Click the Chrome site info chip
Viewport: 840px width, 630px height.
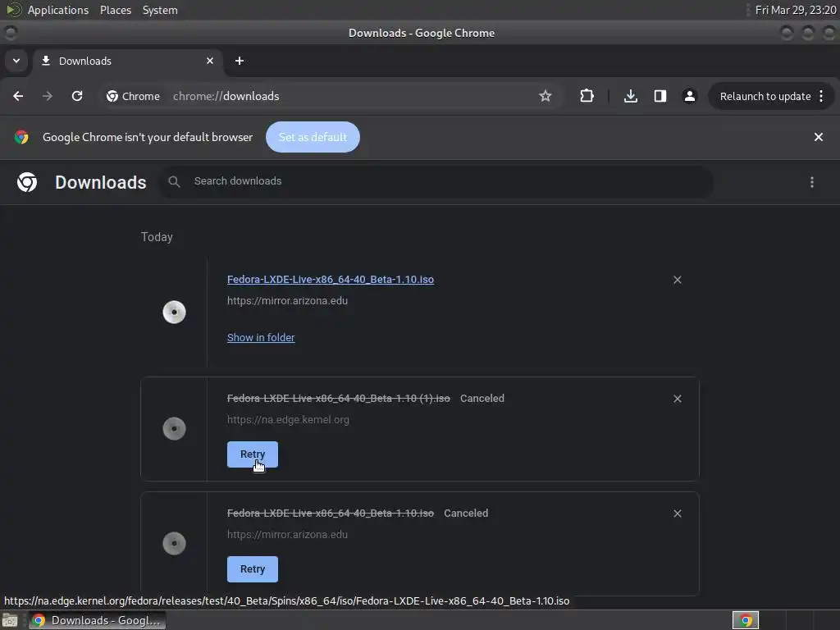click(x=134, y=96)
